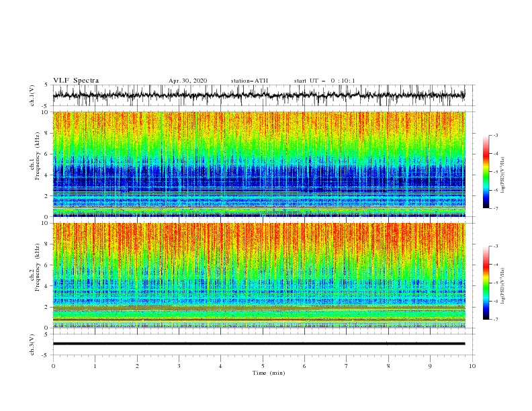The image size is (532, 411).
Task: Click inside the ch.2 spectrogram panel
Action: pyautogui.click(x=259, y=275)
